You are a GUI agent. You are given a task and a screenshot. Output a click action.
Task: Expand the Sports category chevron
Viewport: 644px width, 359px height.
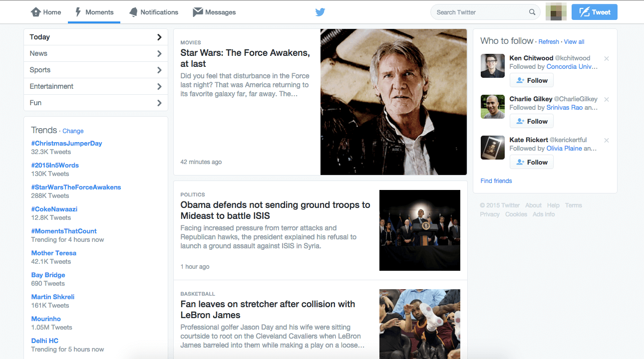click(159, 70)
